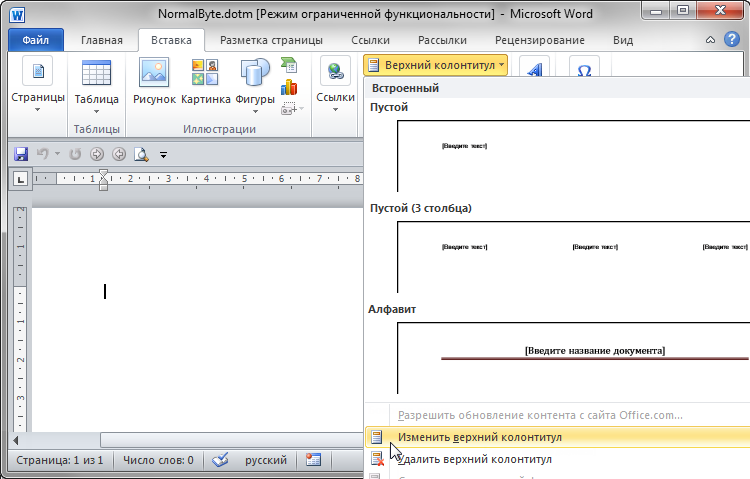Switch to the Ссылки ribbon tab

tap(370, 40)
